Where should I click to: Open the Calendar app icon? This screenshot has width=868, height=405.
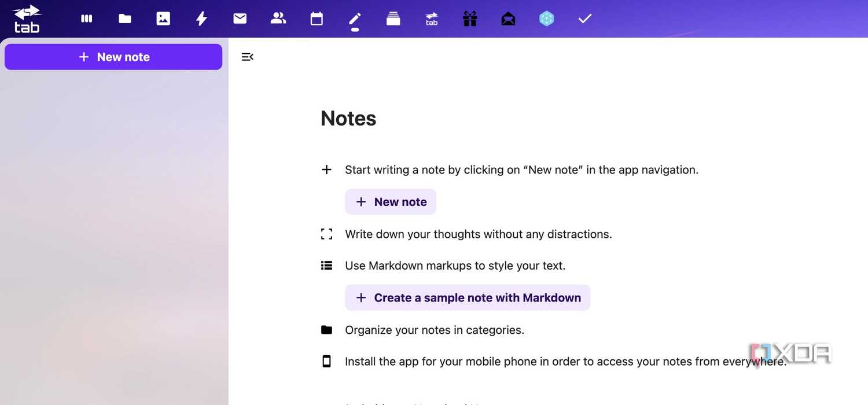317,19
